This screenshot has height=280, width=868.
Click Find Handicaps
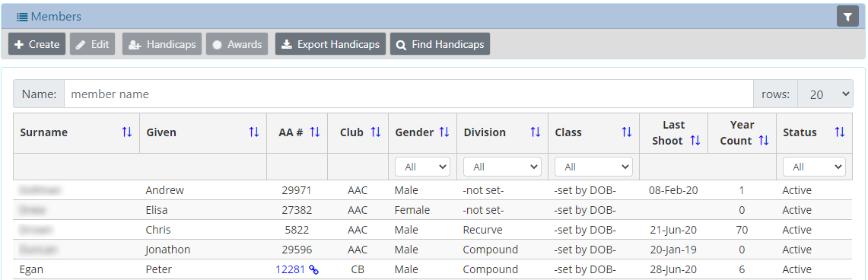440,44
